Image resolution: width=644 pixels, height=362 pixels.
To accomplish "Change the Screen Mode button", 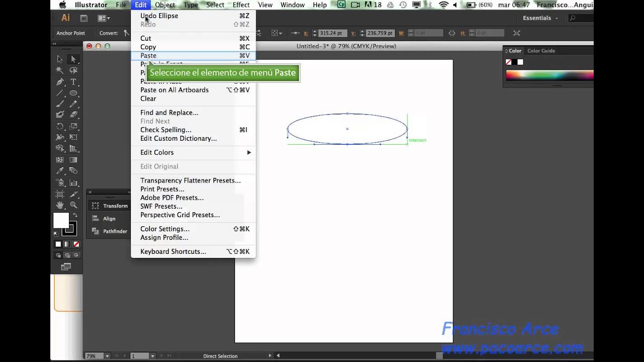I will [x=66, y=267].
